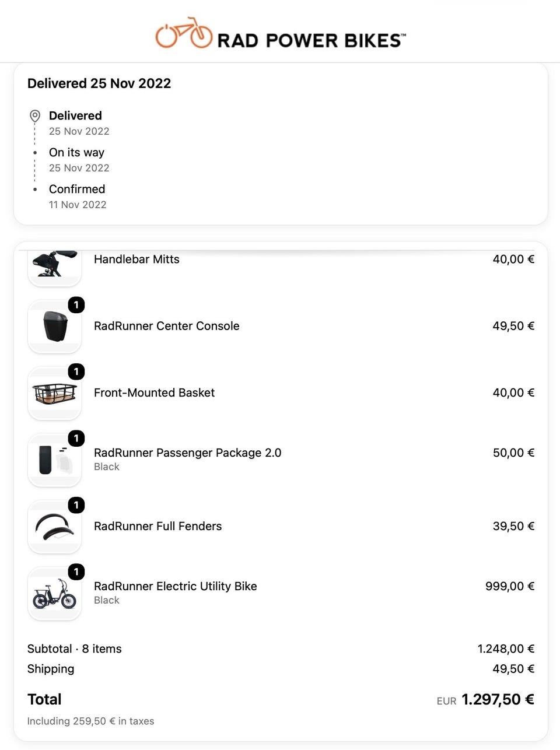The height and width of the screenshot is (750, 560).
Task: Click quantity badge on Electric Utility Bike
Action: [76, 572]
